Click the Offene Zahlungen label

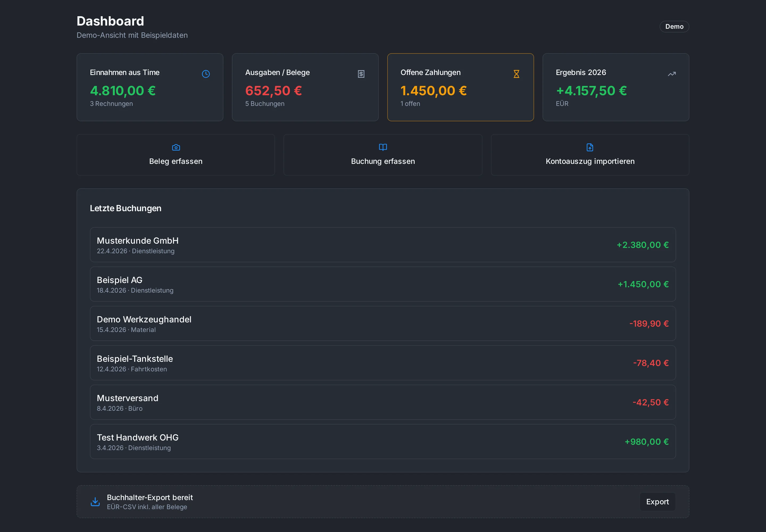tap(431, 72)
